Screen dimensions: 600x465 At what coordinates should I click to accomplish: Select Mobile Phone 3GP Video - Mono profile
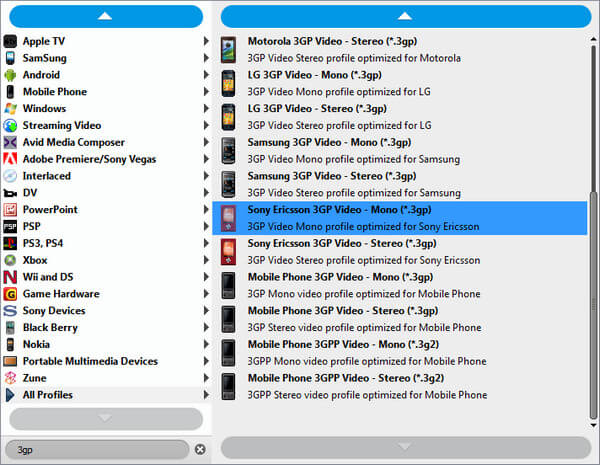click(400, 286)
